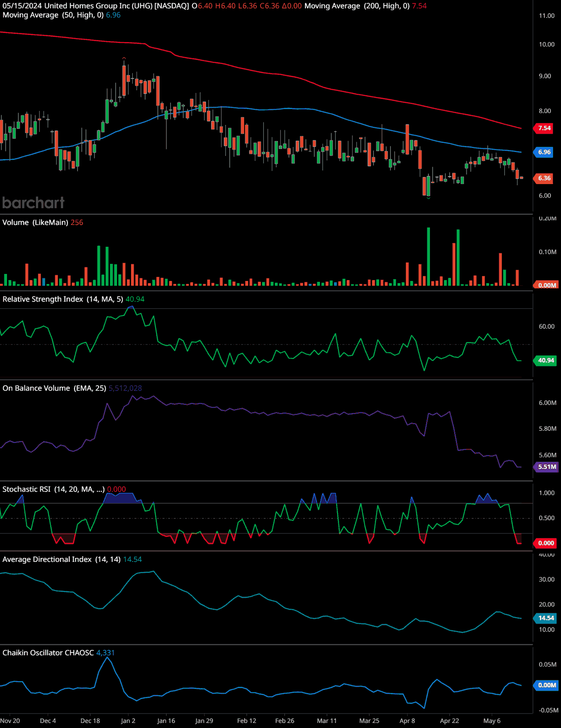Click the Average Directional Index label
This screenshot has height=728, width=561.
click(61, 560)
